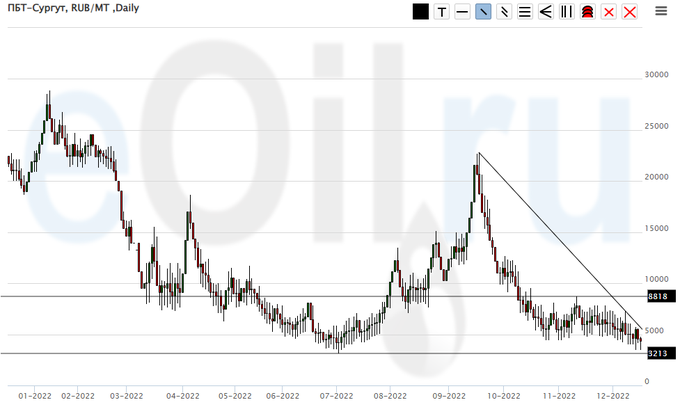Select the three horizontal levels tool
This screenshot has width=680, height=407.
coord(525,12)
